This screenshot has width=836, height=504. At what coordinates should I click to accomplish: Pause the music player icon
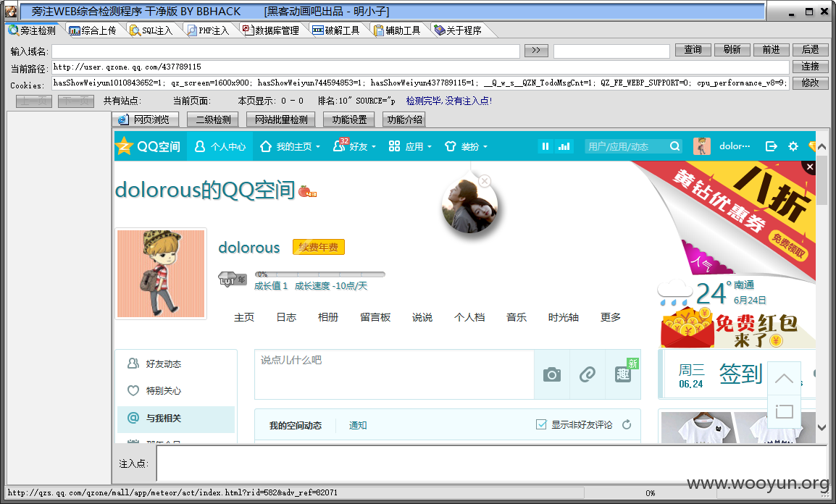pos(545,146)
